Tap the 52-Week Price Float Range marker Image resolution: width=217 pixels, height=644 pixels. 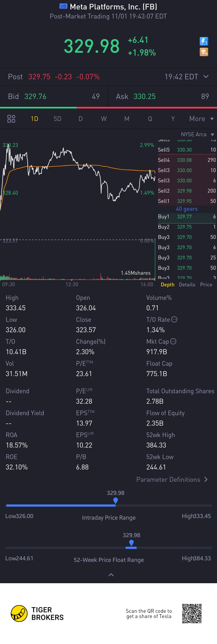tap(131, 543)
